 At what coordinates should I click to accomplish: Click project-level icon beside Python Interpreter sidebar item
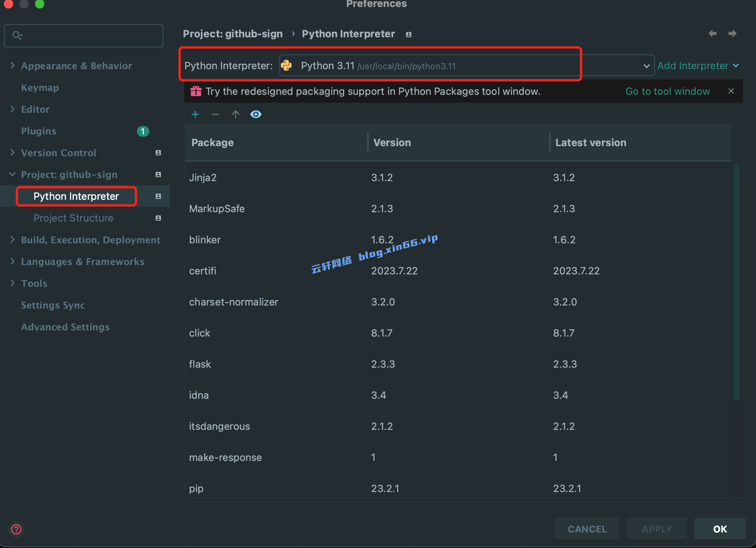(158, 196)
